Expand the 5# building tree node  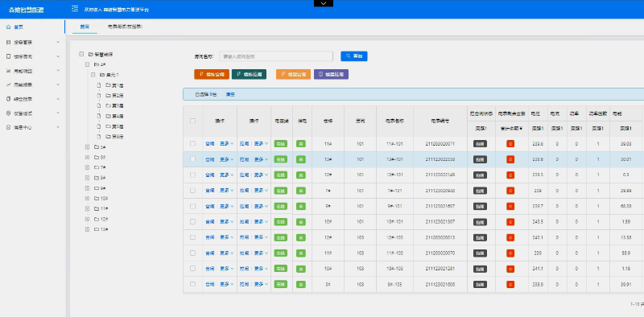(x=87, y=147)
